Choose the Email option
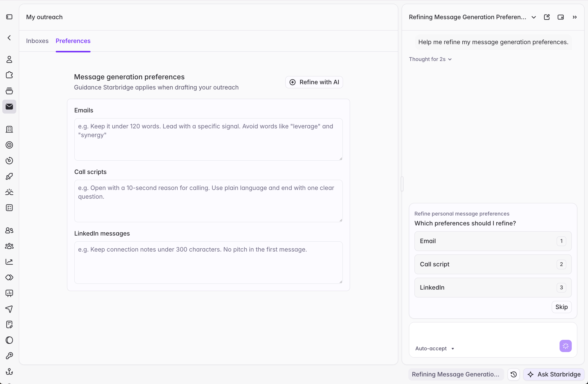588x384 pixels. point(493,241)
